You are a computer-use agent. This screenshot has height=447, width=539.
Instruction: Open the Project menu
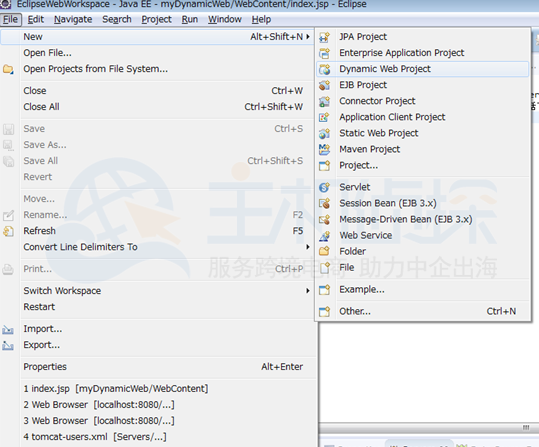(156, 20)
